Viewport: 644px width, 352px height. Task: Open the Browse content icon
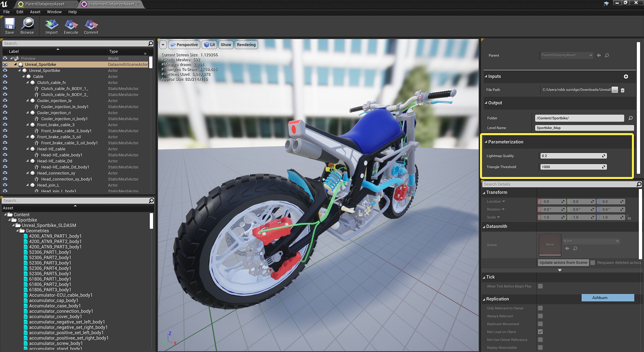[x=27, y=26]
